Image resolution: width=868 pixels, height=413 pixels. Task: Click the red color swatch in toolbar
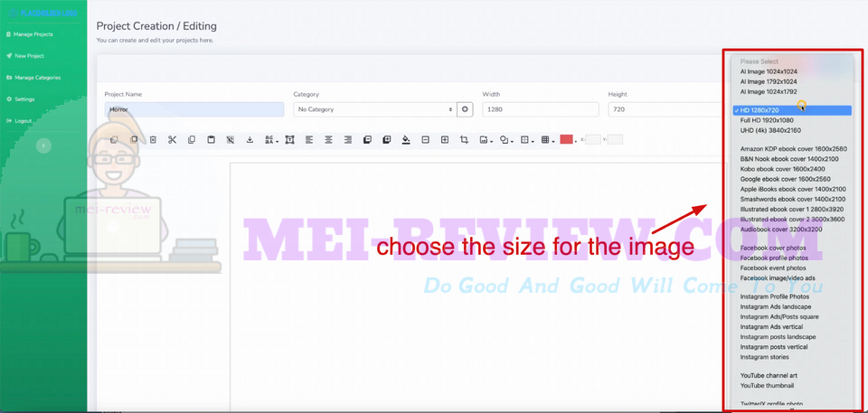click(566, 139)
